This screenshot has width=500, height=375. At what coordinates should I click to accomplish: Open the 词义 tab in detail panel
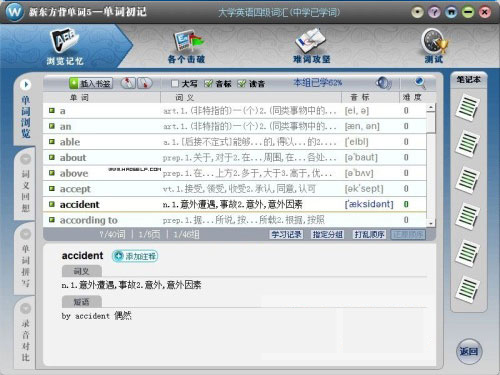pos(82,271)
